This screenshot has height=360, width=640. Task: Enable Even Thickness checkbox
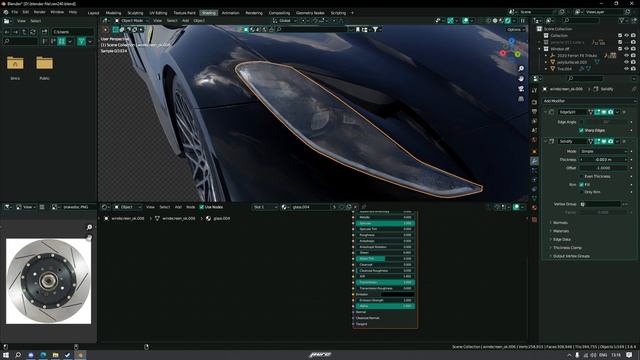[581, 176]
